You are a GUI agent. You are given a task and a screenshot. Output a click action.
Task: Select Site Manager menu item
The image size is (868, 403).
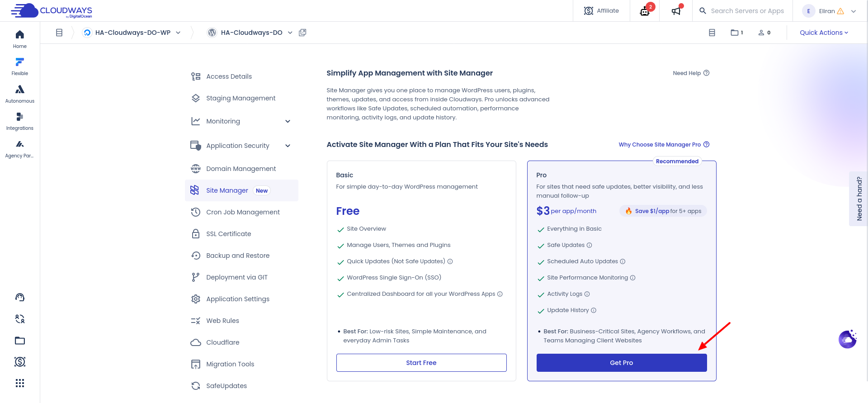pos(242,190)
